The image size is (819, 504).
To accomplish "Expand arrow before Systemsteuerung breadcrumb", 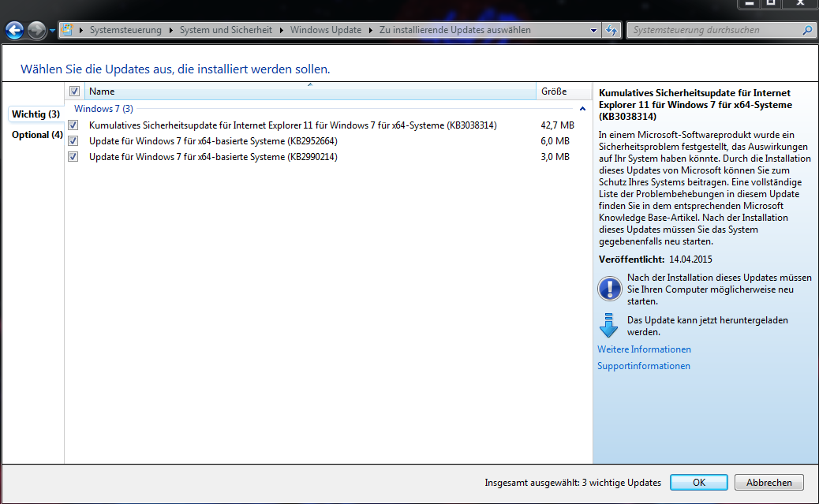I will coord(81,30).
